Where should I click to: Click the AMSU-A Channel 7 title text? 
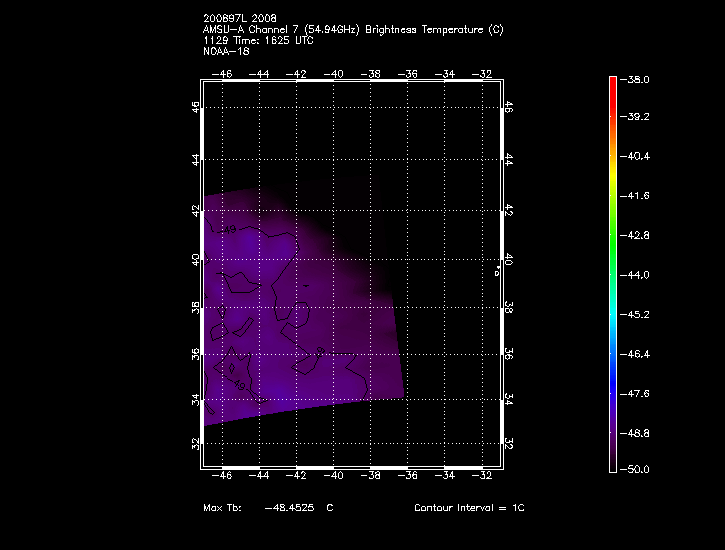tap(352, 30)
